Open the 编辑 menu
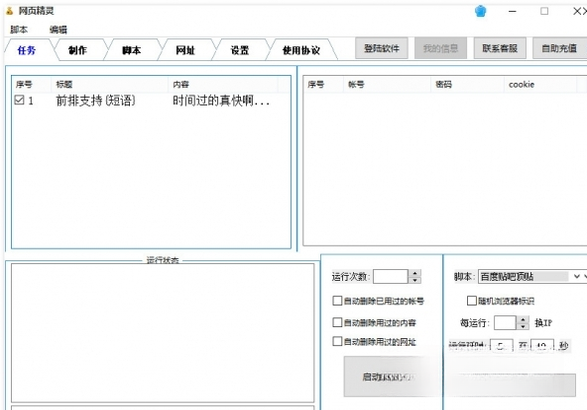This screenshot has width=587, height=410. coord(58,30)
